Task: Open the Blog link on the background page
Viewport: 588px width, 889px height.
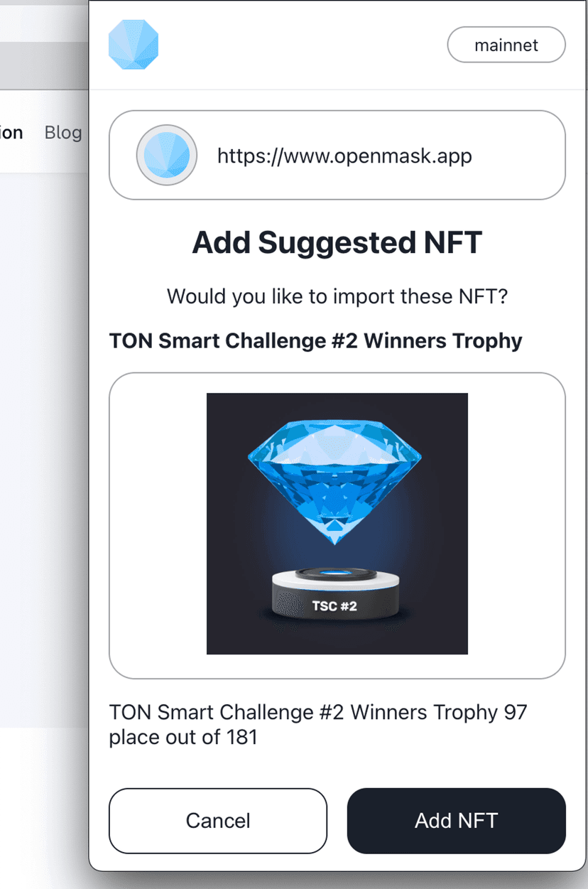Action: [62, 132]
